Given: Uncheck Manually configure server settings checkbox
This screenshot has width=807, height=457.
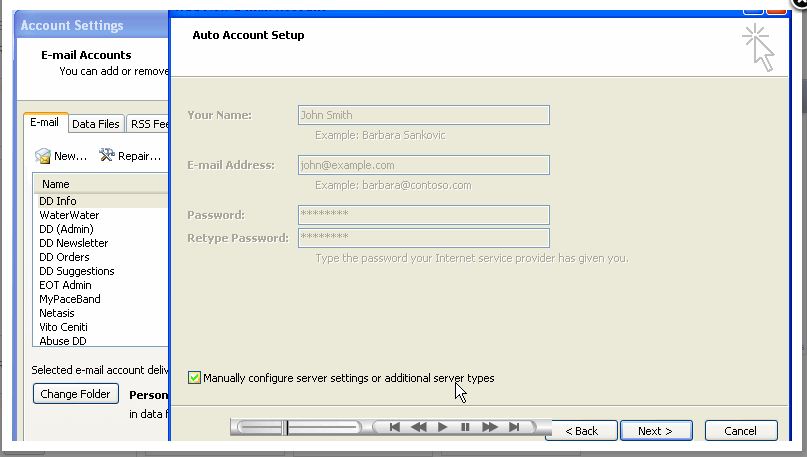Looking at the screenshot, I should [194, 378].
